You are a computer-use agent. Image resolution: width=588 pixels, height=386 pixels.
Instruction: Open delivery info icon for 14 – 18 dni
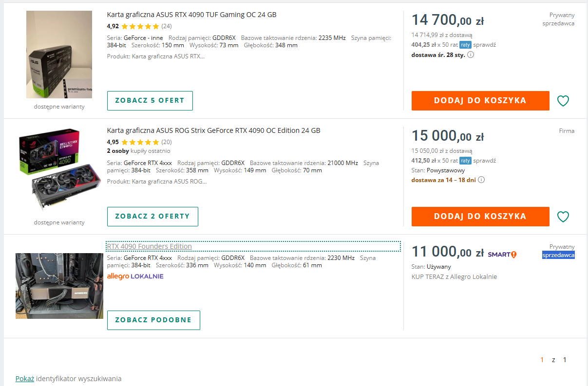481,180
